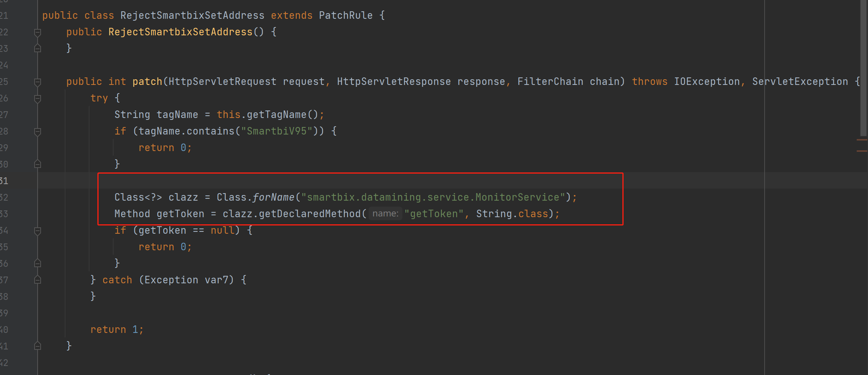This screenshot has width=868, height=375.
Task: Click the fold end marker on line 41
Action: [38, 346]
